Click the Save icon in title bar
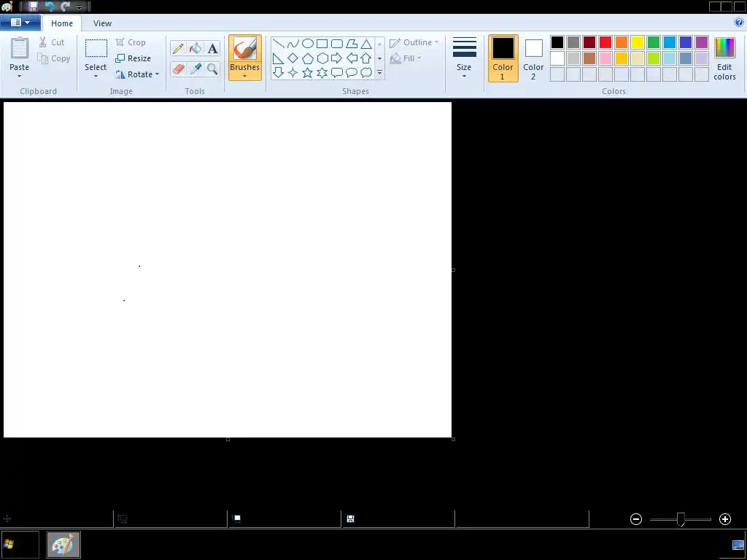The width and height of the screenshot is (747, 560). (33, 7)
